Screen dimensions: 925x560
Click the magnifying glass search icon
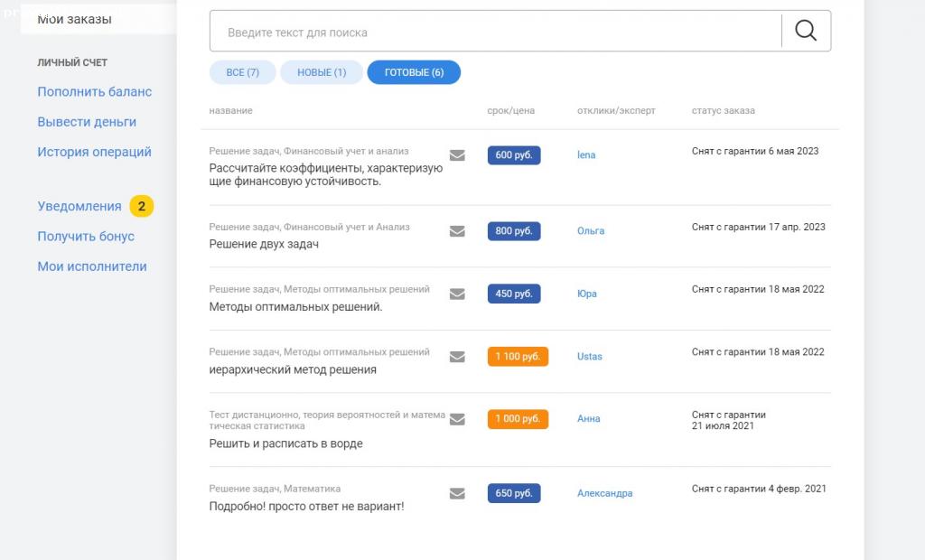[x=806, y=31]
